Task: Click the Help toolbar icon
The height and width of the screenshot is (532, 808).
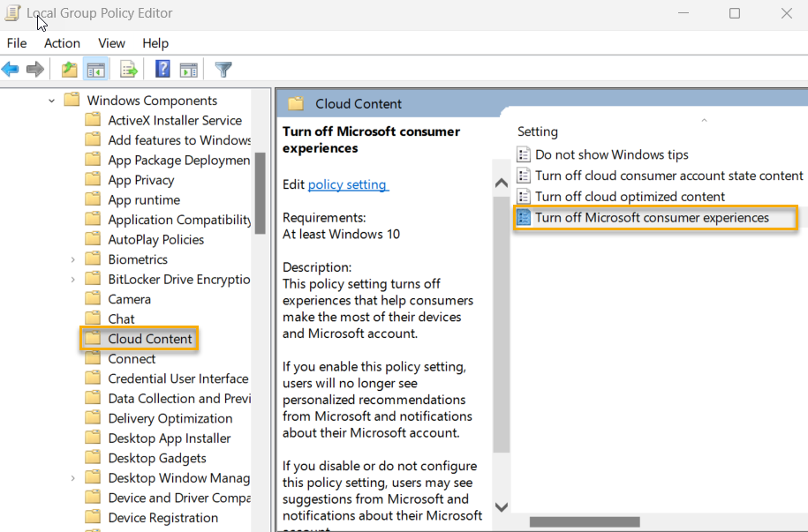Action: point(162,69)
